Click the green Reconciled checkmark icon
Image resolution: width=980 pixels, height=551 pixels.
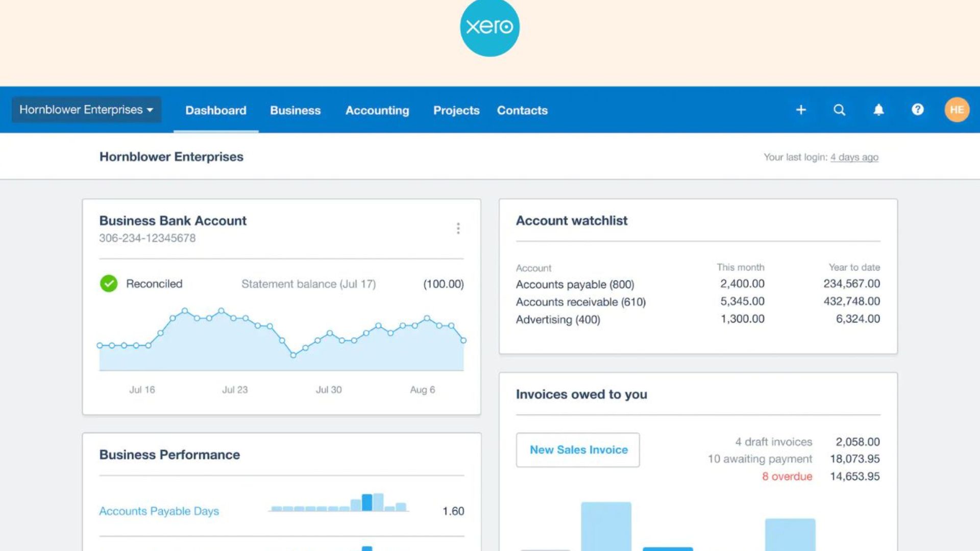click(109, 283)
